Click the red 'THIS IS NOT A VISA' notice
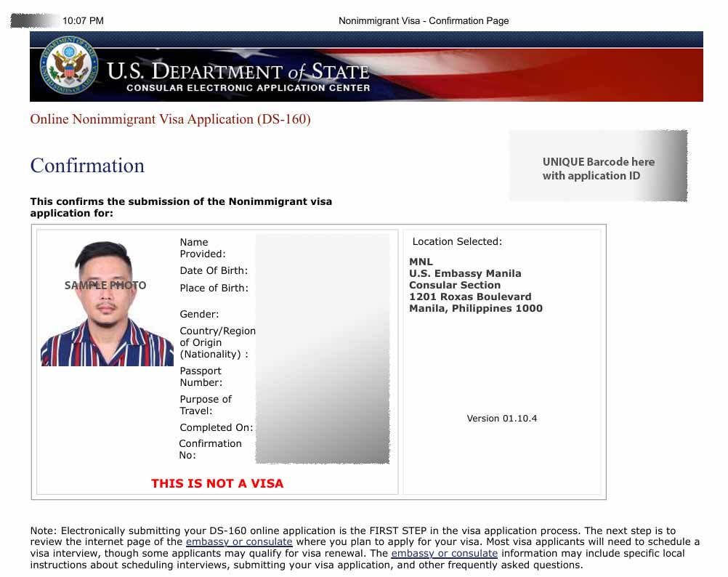This screenshot has height=577, width=728. click(x=217, y=483)
